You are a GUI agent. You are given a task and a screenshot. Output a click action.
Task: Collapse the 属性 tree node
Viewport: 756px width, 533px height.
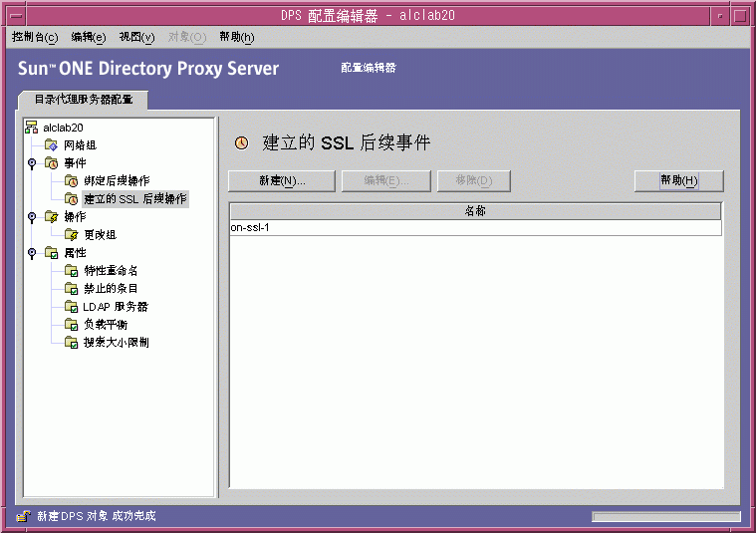click(32, 253)
